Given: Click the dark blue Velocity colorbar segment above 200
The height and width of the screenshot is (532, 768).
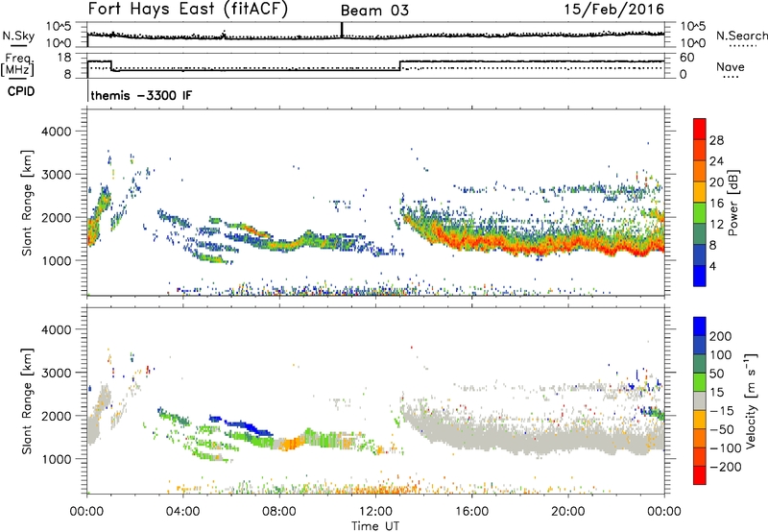Looking at the screenshot, I should point(700,326).
